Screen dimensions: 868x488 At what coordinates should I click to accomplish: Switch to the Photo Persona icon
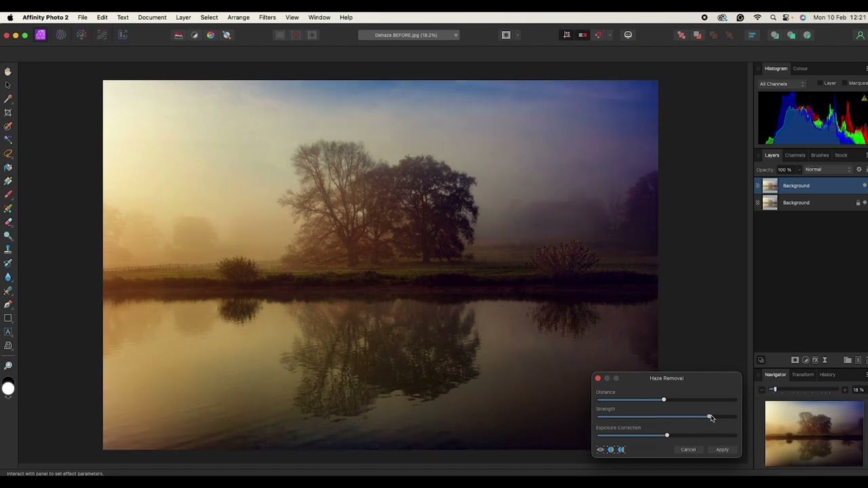tap(40, 35)
